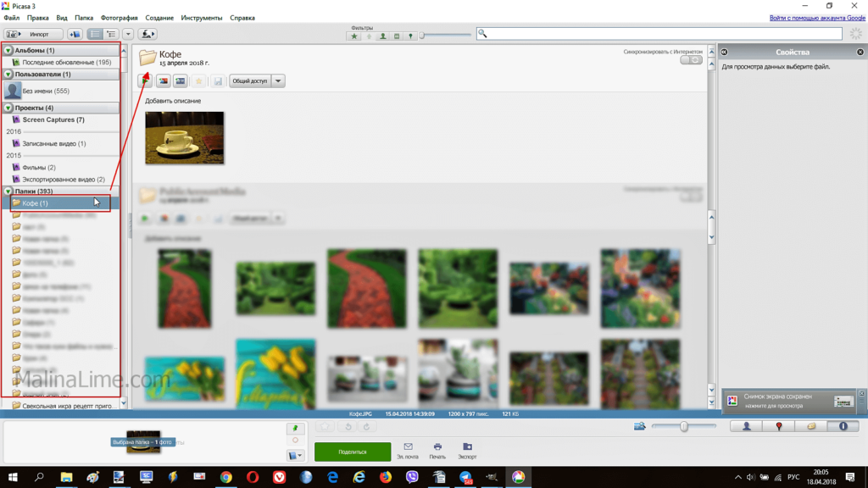This screenshot has width=868, height=488.
Task: Export the selection using Экспорт
Action: click(x=467, y=447)
